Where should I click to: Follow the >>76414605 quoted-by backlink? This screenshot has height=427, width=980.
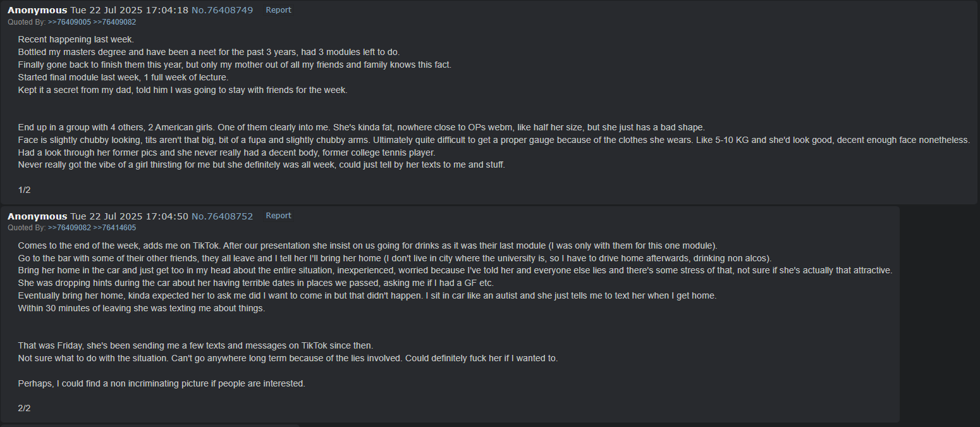click(114, 228)
